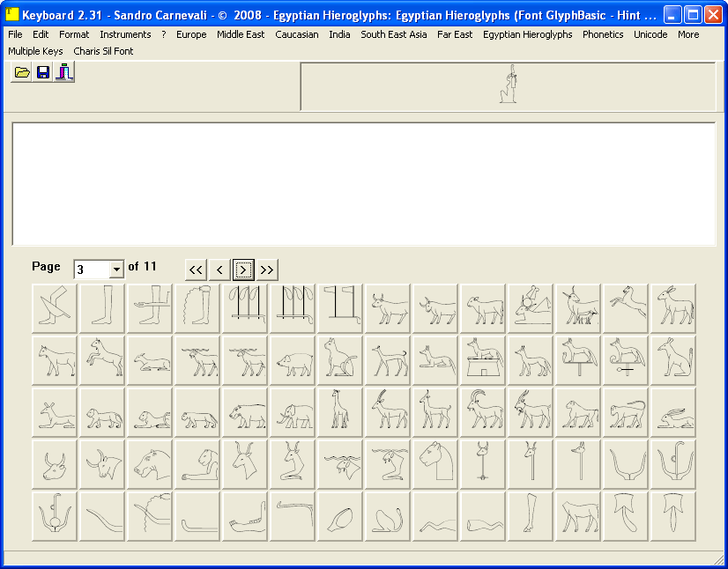Open the Charis Sil Font menu

(x=103, y=51)
